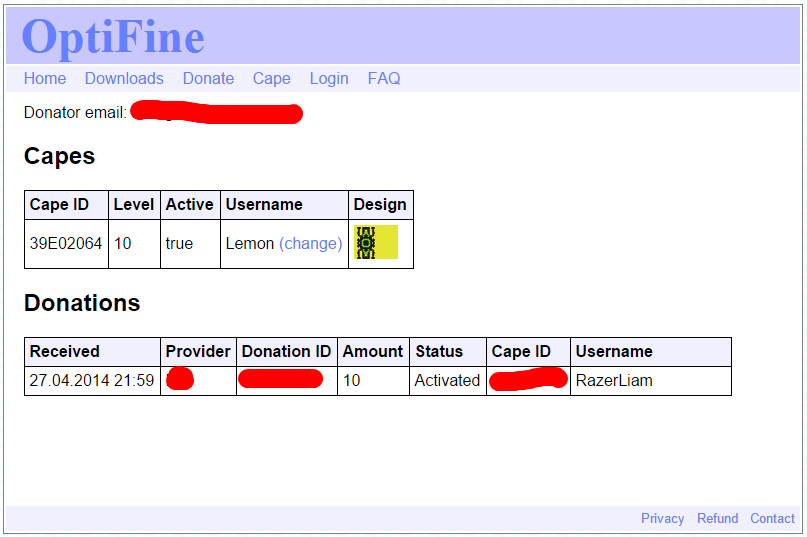Click the Provider column header
Screen dimensions: 807x537
point(198,351)
